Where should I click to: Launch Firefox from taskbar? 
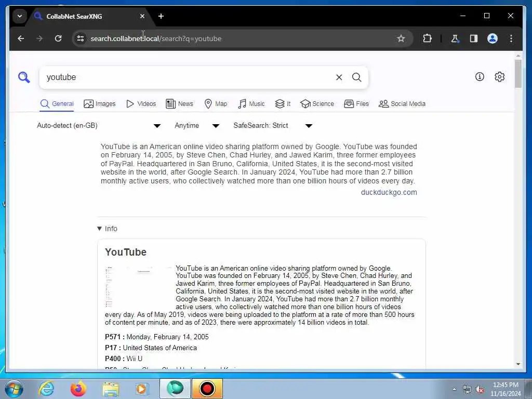78,389
